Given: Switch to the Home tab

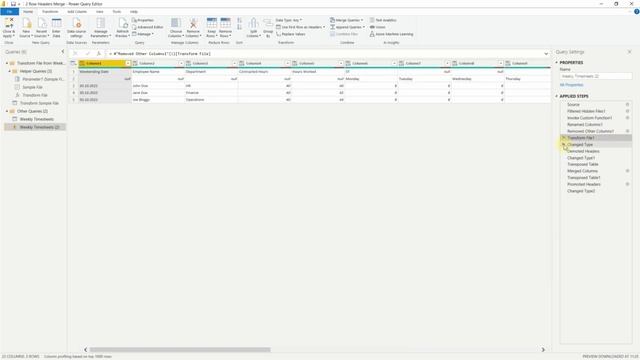Looking at the screenshot, I should click(28, 11).
